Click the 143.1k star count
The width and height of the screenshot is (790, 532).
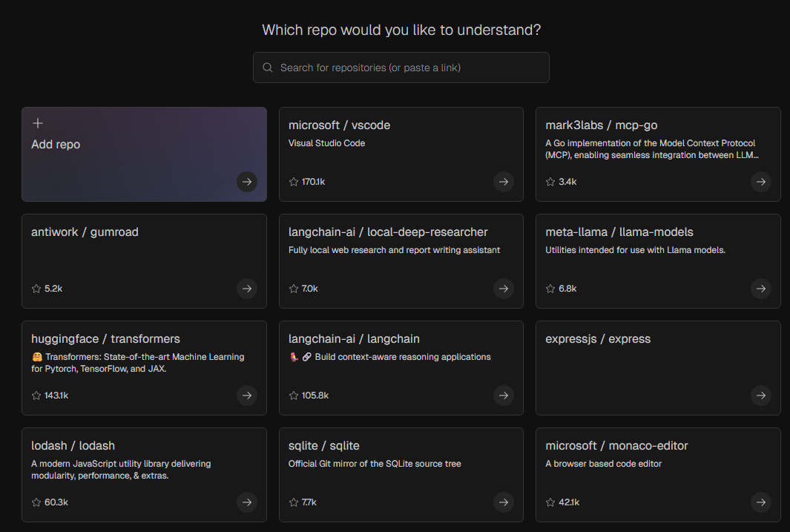(x=56, y=395)
